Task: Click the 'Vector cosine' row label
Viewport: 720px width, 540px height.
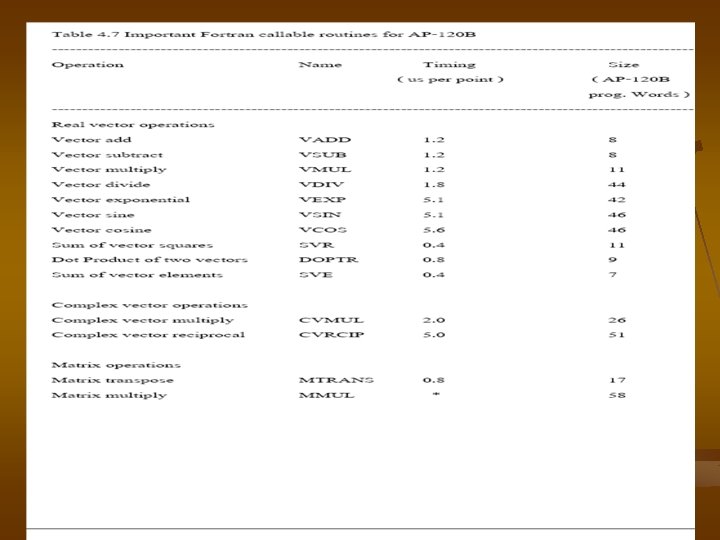Action: (101, 230)
